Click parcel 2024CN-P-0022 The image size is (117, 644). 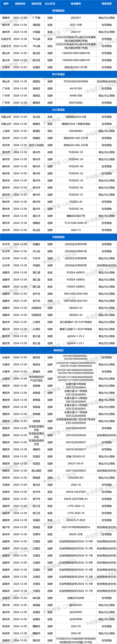[76, 520]
